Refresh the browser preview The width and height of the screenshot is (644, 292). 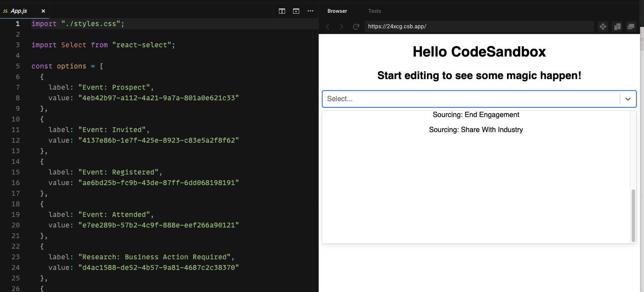tap(356, 27)
